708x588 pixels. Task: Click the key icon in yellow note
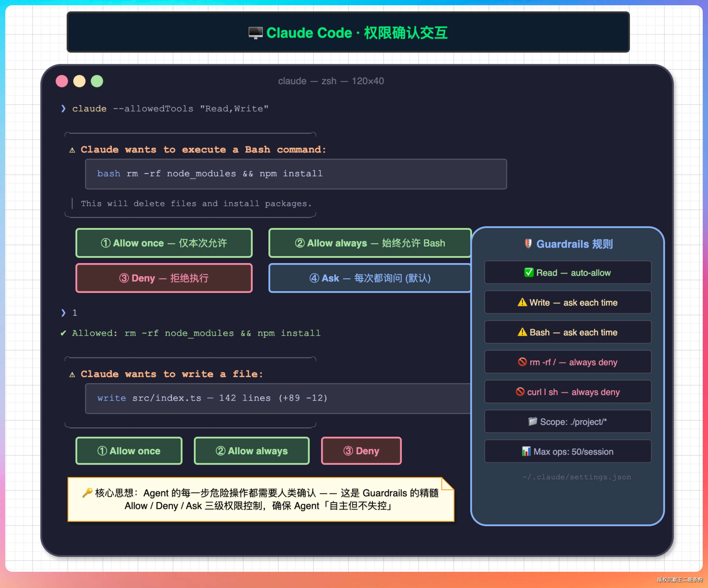(x=87, y=493)
